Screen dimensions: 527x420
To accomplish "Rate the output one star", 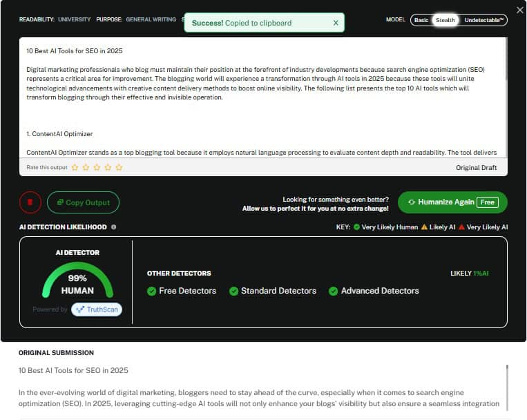I will point(75,167).
